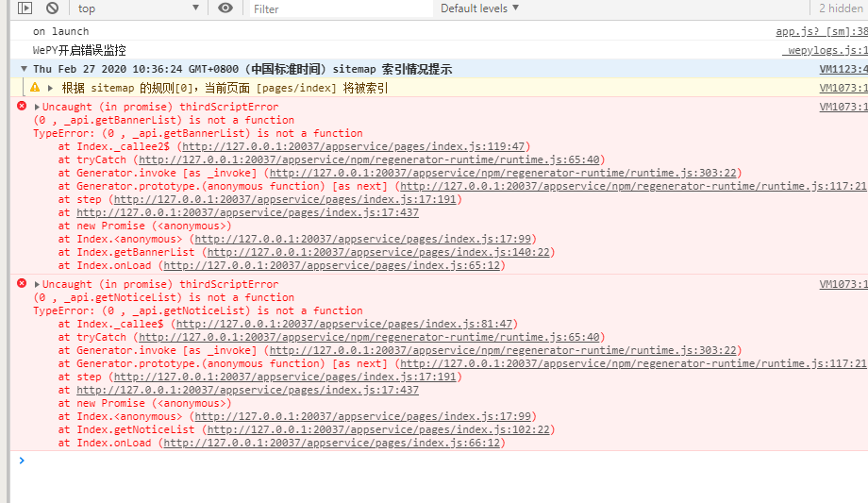Click the '2 hidden' indicator
The width and height of the screenshot is (868, 503).
[841, 8]
